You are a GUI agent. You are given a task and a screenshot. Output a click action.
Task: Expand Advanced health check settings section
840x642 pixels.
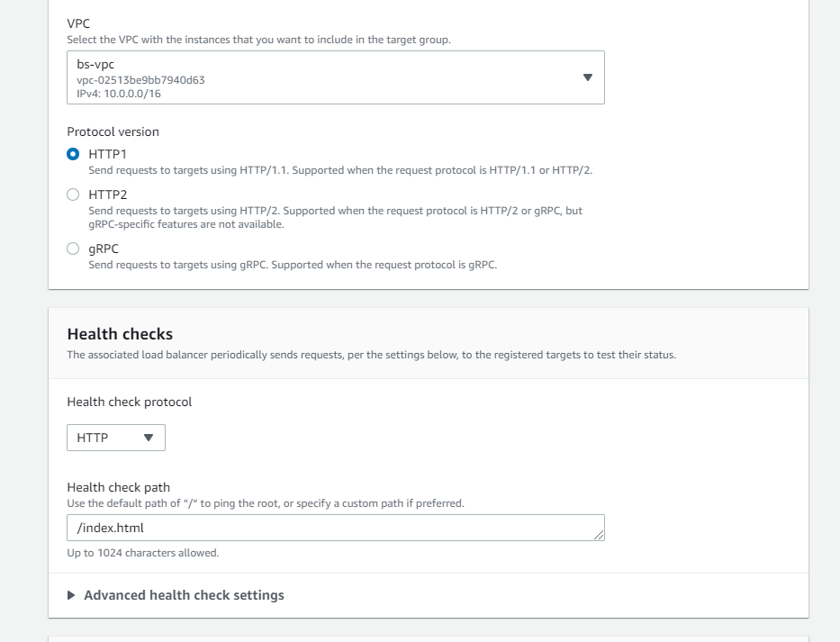184,595
